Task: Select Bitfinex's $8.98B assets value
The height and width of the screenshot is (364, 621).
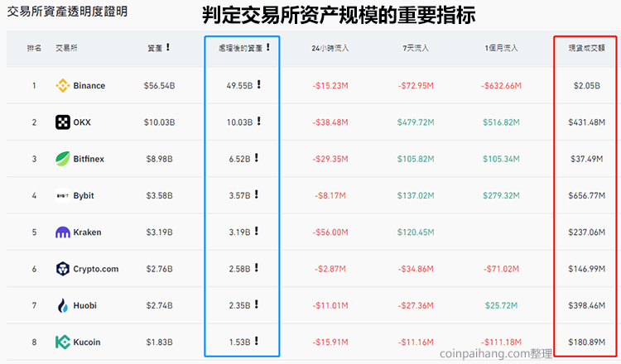Action: click(x=159, y=159)
